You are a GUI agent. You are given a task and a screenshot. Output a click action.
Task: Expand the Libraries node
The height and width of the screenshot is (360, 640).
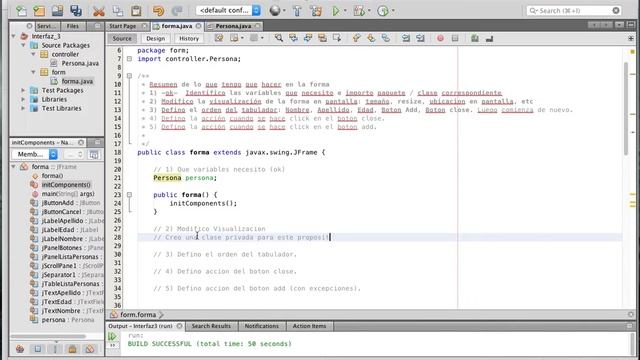tap(23, 99)
